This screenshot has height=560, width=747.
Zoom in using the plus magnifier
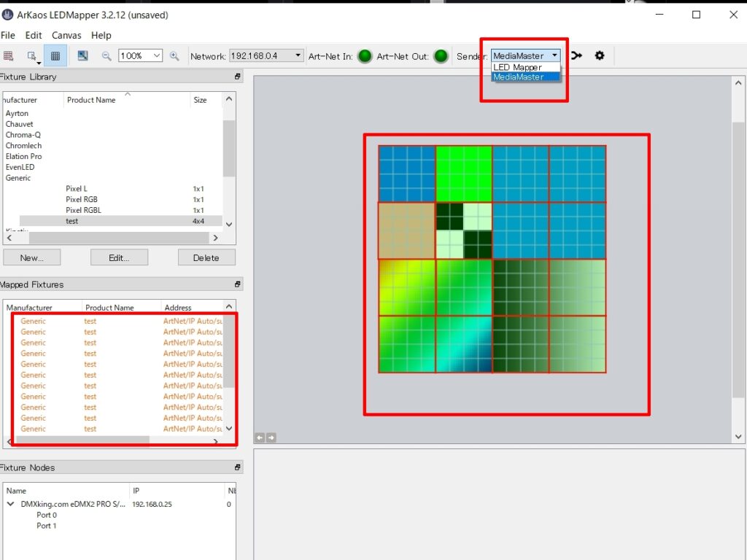(174, 55)
